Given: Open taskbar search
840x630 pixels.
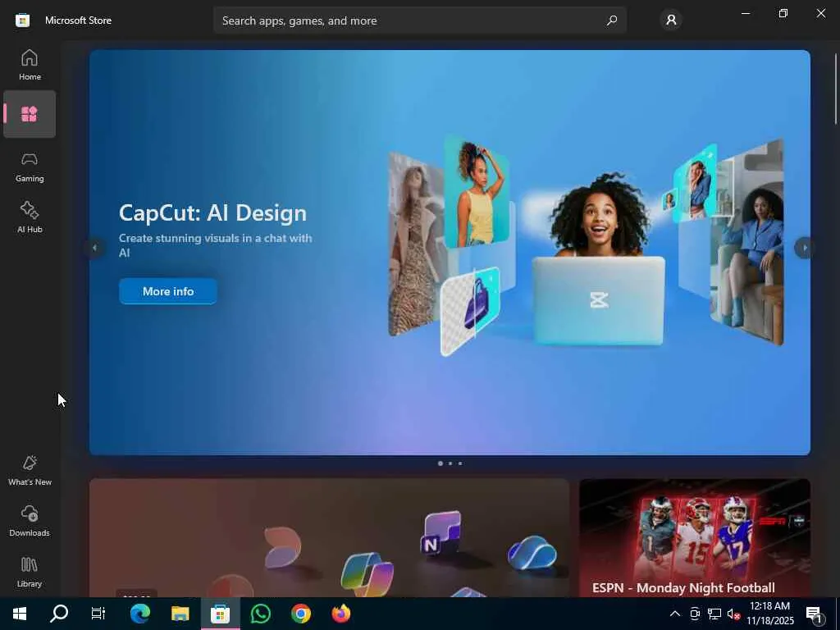Looking at the screenshot, I should 59,614.
